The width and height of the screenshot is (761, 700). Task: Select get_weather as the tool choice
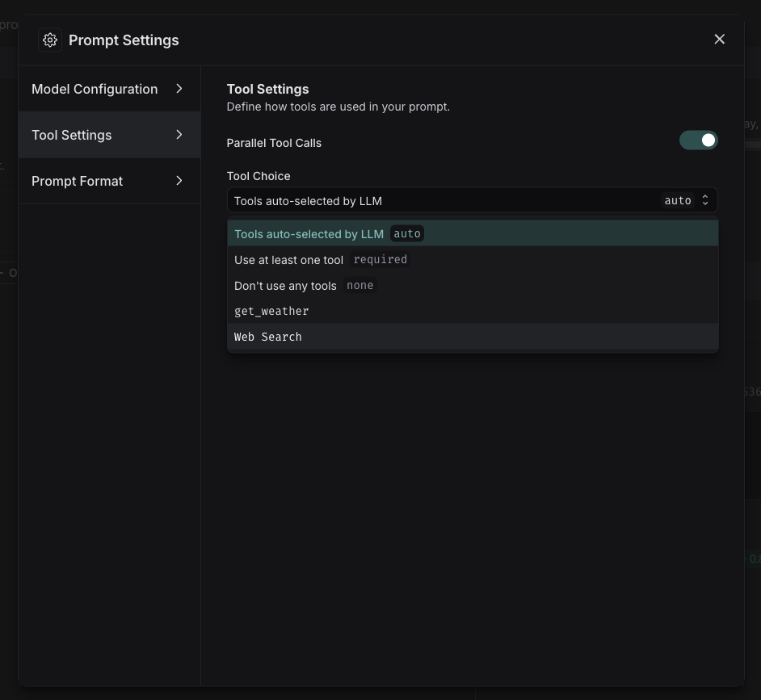click(x=271, y=311)
